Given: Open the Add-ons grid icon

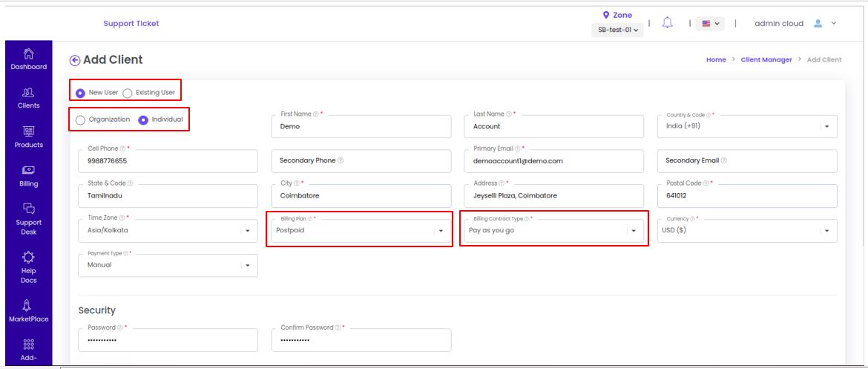Looking at the screenshot, I should (29, 344).
